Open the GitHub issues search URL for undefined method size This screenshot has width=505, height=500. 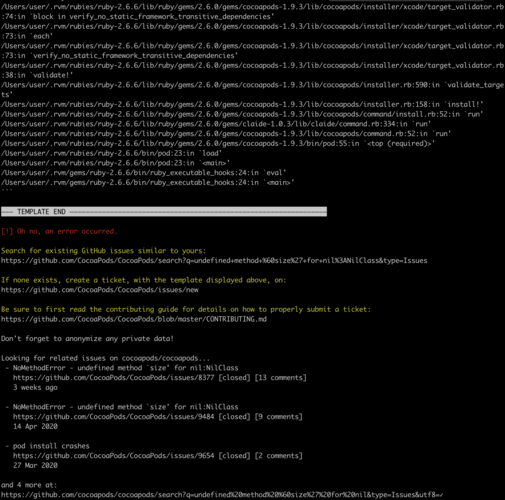(x=214, y=260)
